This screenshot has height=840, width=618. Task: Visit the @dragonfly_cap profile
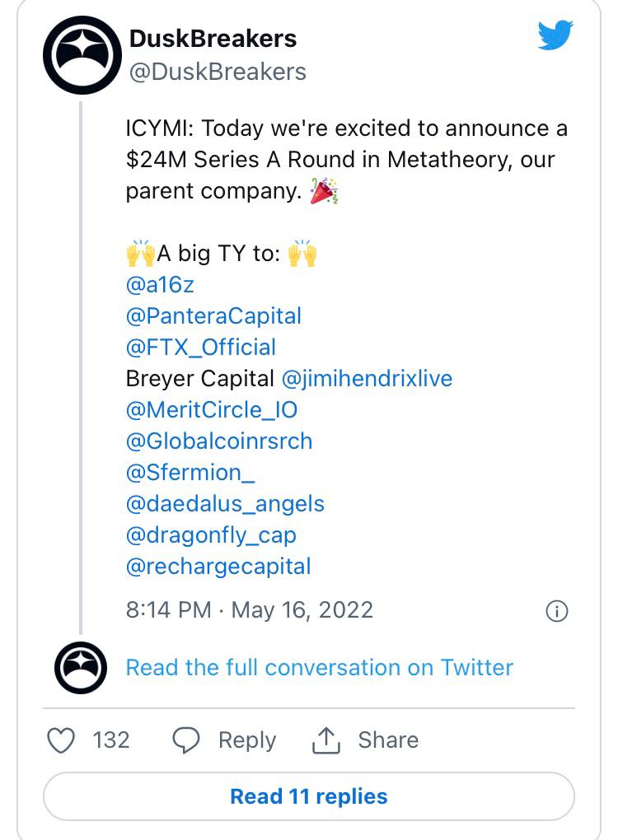pyautogui.click(x=211, y=535)
